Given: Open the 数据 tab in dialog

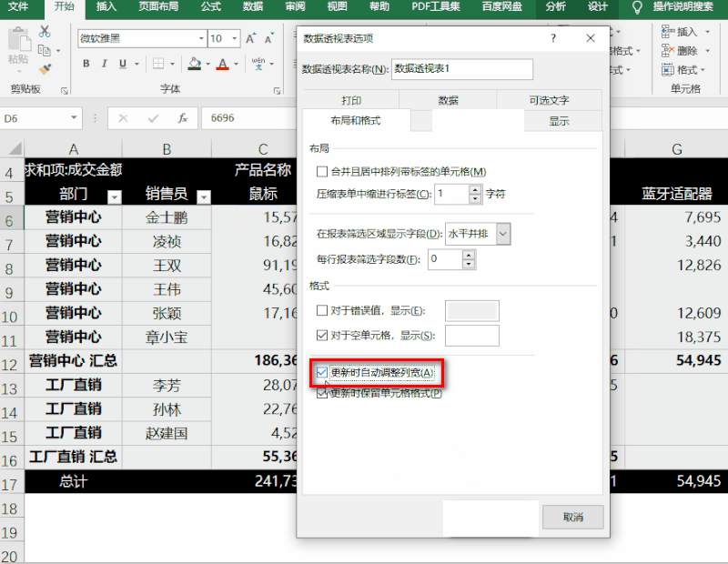Looking at the screenshot, I should tap(448, 100).
